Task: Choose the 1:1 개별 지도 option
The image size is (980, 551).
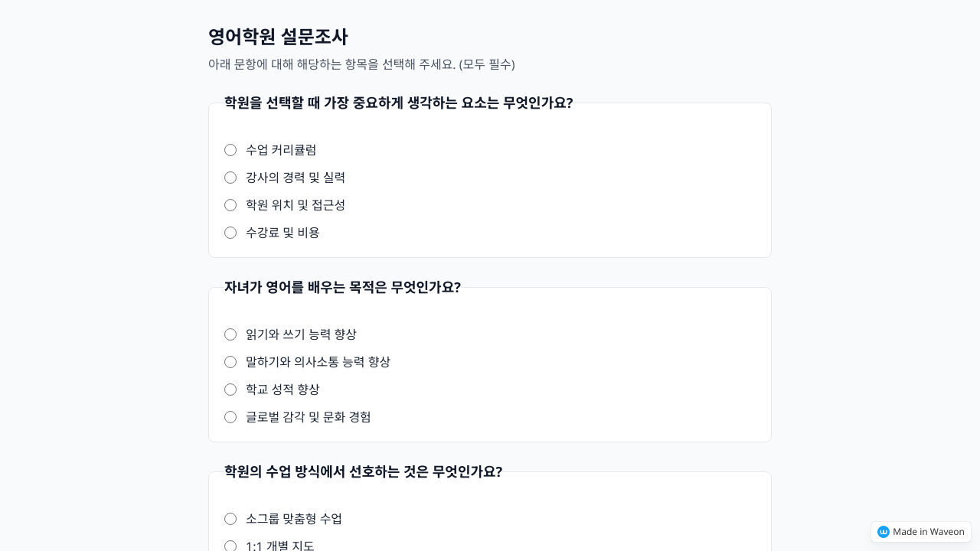Action: point(230,546)
